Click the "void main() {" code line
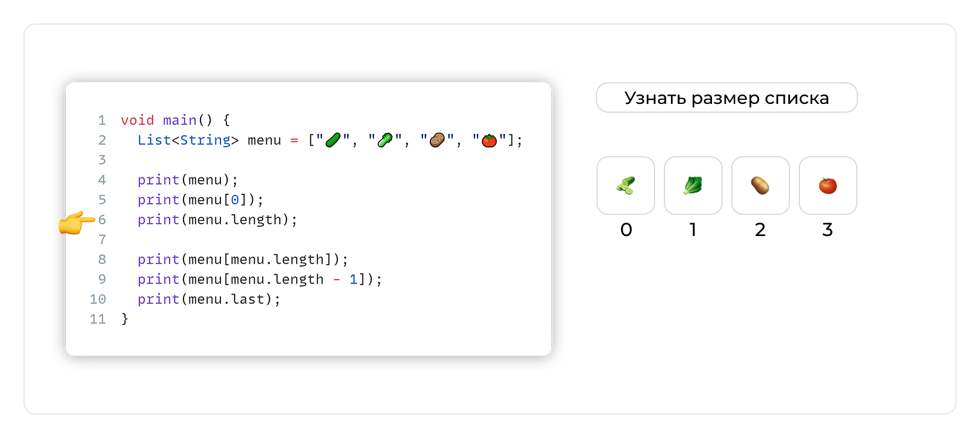980x438 pixels. tap(175, 120)
